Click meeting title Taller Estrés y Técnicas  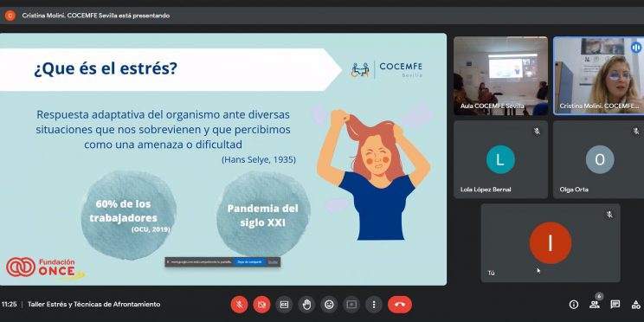tap(94, 305)
